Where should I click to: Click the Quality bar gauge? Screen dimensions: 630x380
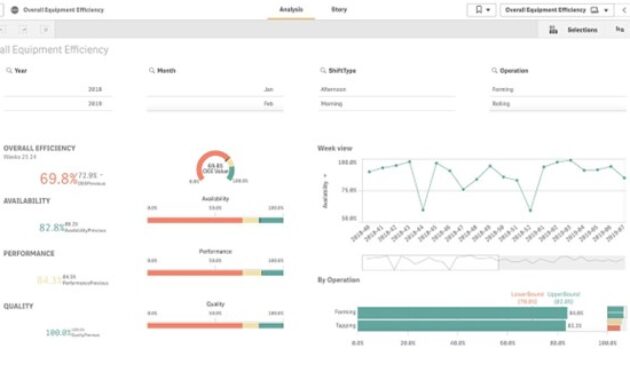[x=215, y=325]
